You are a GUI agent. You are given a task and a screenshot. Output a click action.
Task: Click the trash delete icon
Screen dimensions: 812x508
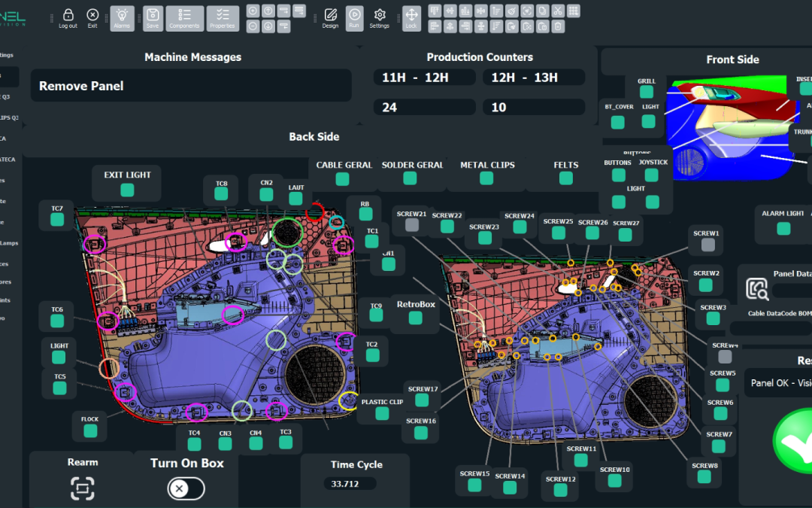coord(558,26)
